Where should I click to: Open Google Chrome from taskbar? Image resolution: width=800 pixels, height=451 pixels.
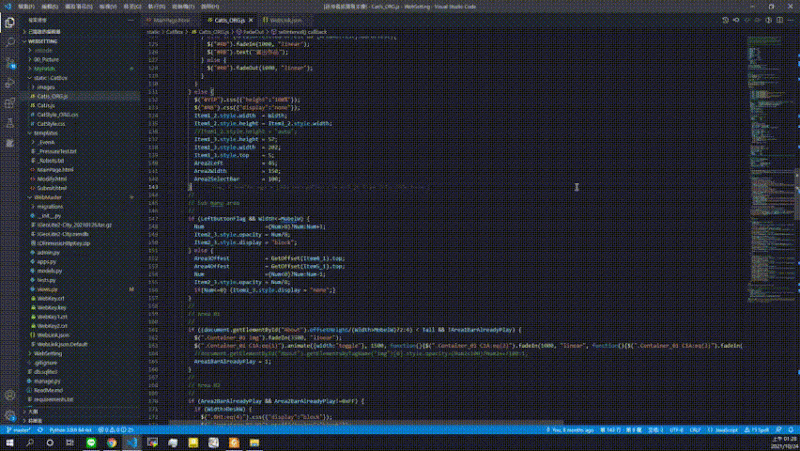coord(111,442)
